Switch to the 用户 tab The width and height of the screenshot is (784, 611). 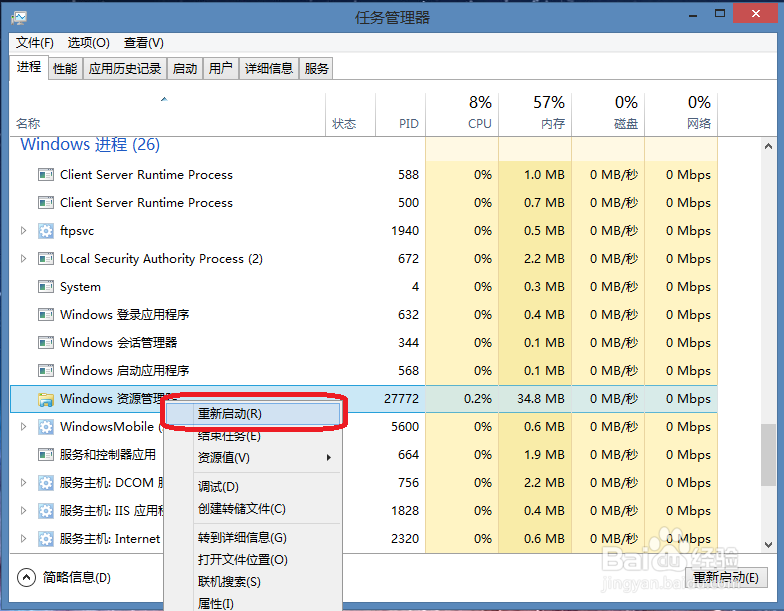[x=221, y=68]
